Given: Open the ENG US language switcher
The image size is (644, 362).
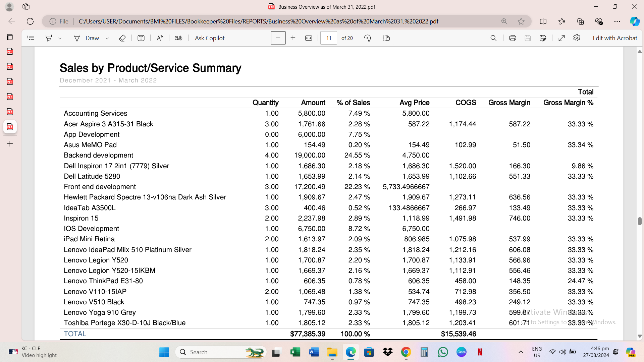Looking at the screenshot, I should (537, 352).
